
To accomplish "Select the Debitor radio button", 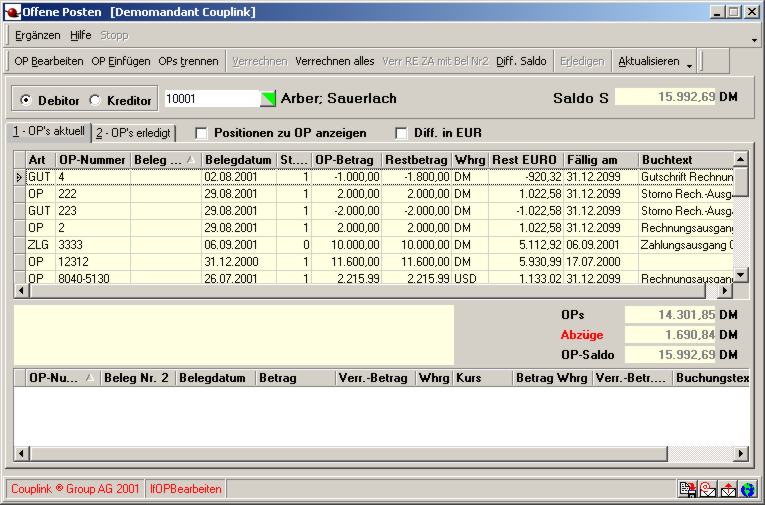I will pos(27,100).
